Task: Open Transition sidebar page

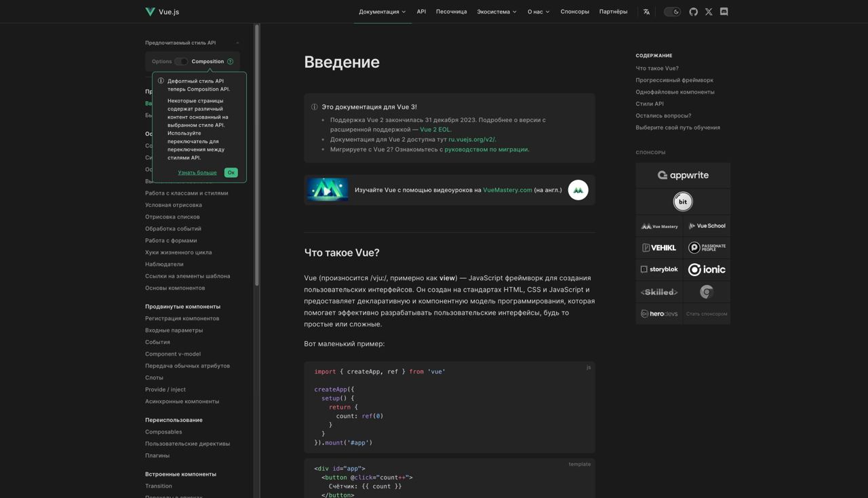Action: click(x=159, y=486)
